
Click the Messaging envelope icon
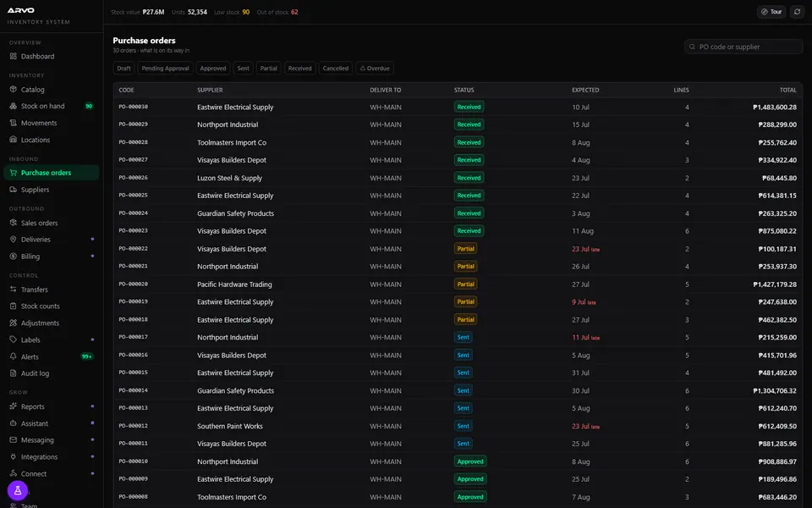click(x=13, y=439)
